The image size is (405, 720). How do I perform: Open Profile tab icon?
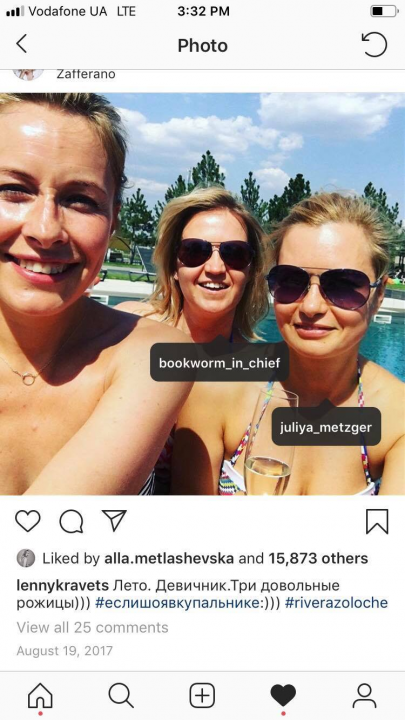[364, 696]
